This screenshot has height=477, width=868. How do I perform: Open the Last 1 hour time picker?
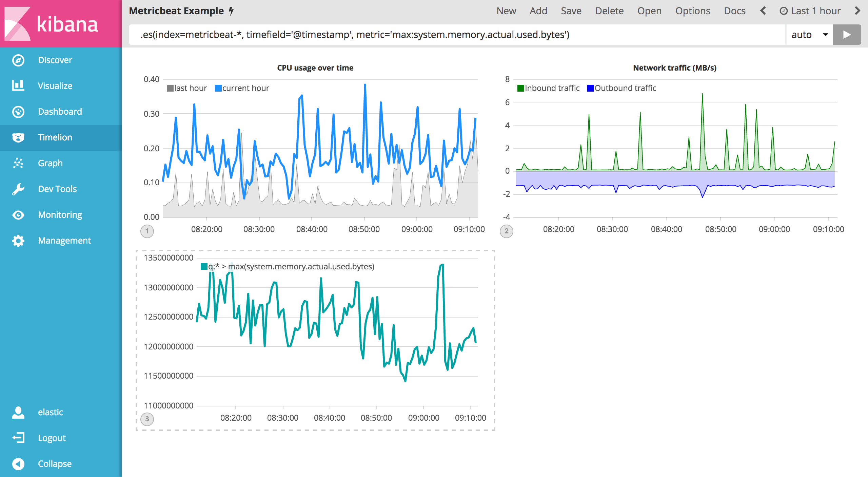[x=810, y=11]
